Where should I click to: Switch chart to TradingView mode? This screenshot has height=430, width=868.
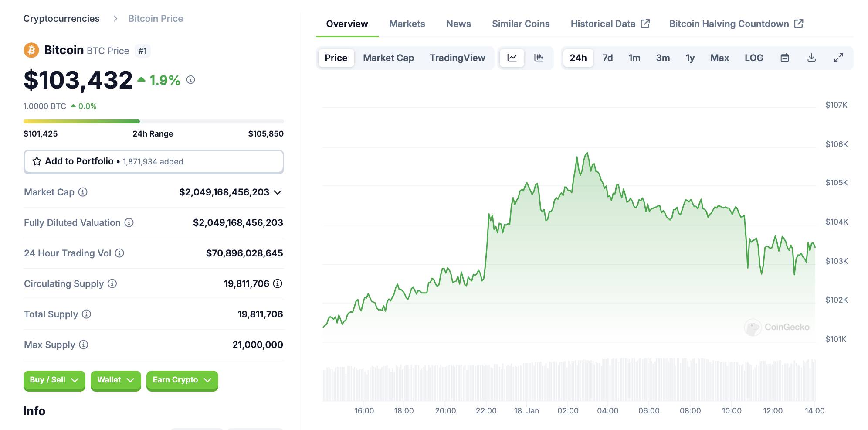point(457,58)
